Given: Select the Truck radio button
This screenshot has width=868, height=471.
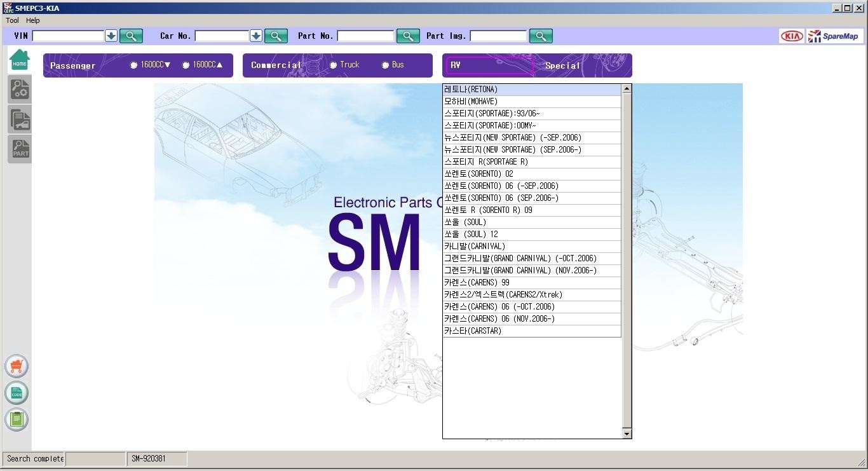Looking at the screenshot, I should click(x=333, y=65).
